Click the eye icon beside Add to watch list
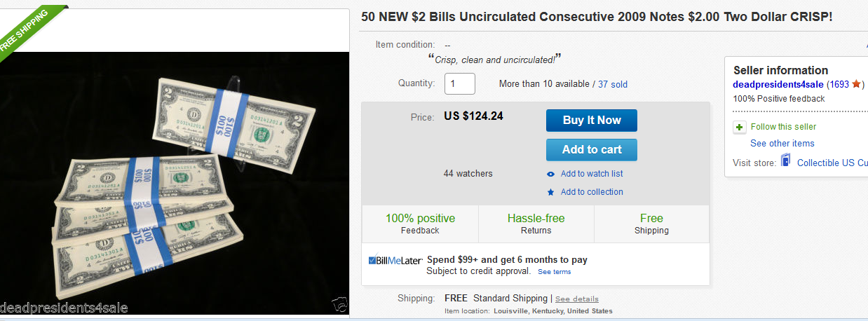The image size is (868, 321). pyautogui.click(x=550, y=175)
